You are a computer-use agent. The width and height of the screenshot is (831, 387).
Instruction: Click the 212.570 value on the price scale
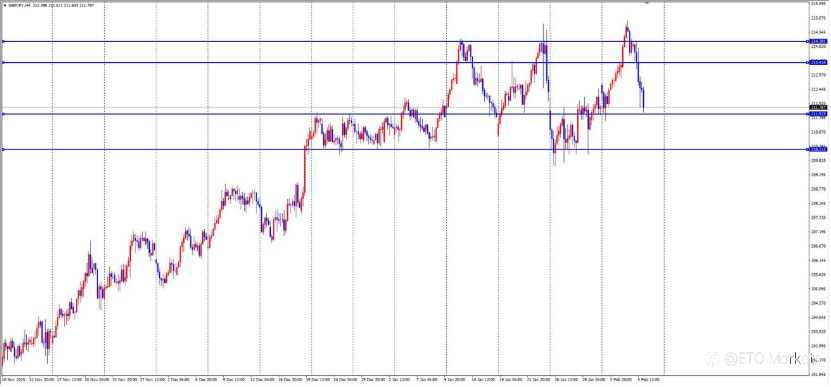pyautogui.click(x=819, y=75)
